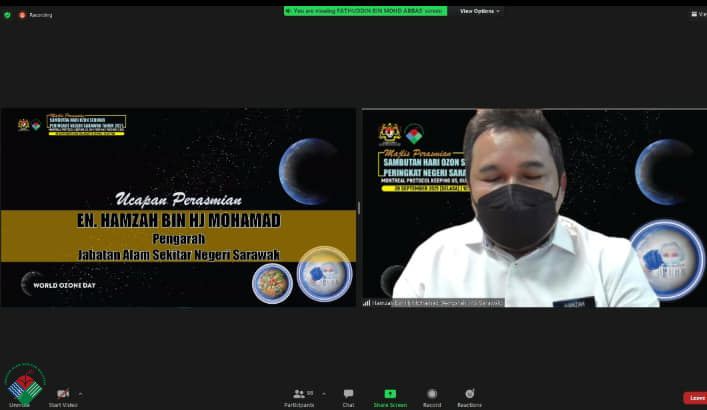This screenshot has width=707, height=410.
Task: Click the Jabatan Alam Sekitar Negeri Sarawak line
Action: (x=179, y=255)
